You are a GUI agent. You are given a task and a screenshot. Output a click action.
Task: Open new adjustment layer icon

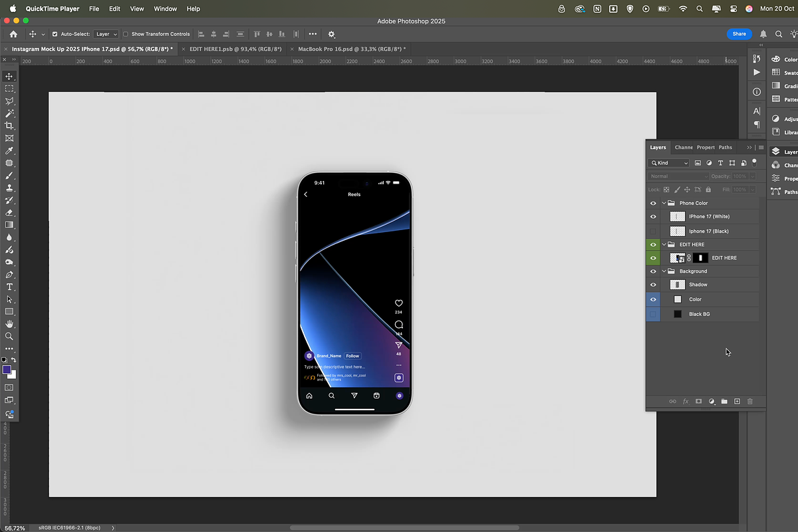pos(712,402)
